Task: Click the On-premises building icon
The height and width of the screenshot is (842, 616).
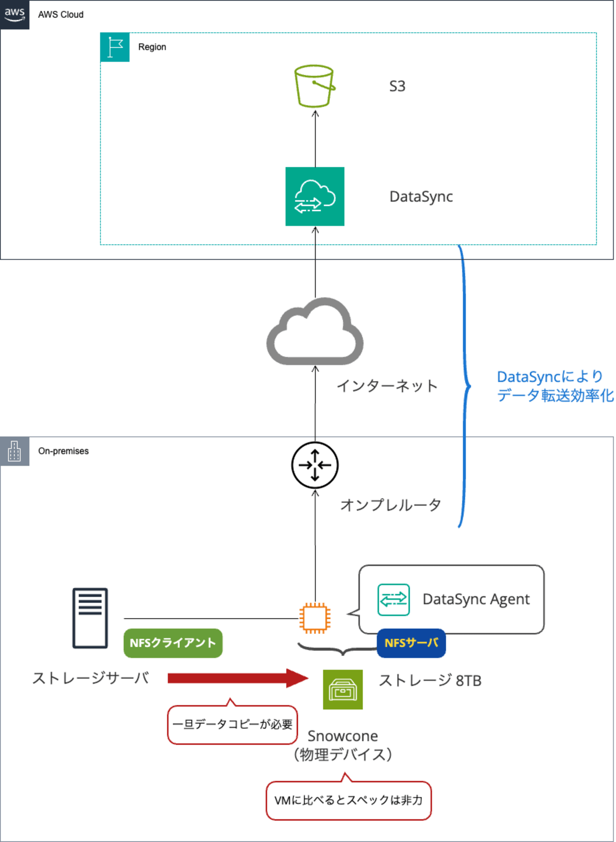Action: [15, 451]
